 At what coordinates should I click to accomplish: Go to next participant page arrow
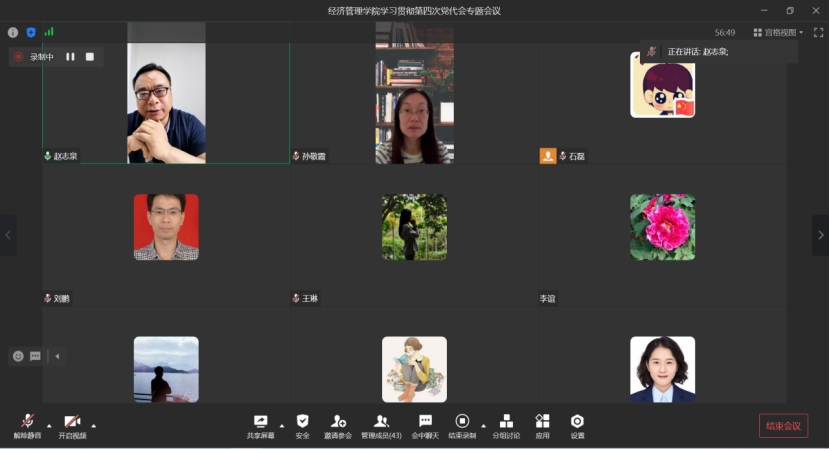(x=820, y=235)
